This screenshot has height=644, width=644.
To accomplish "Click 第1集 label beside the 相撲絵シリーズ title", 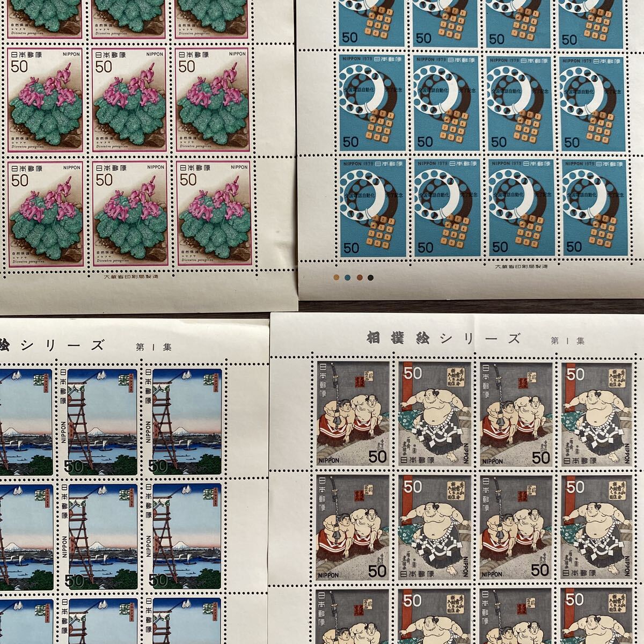I will click(568, 340).
